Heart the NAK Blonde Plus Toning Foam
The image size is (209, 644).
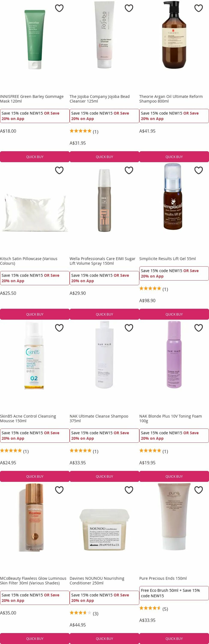coord(198,328)
